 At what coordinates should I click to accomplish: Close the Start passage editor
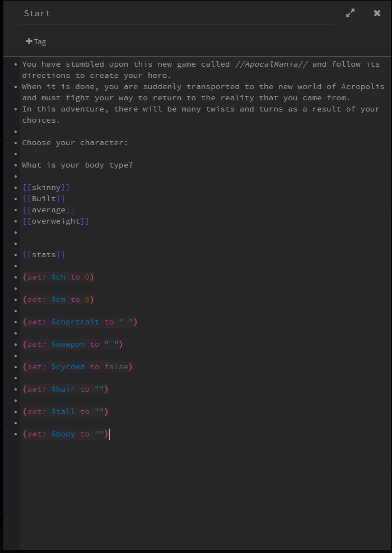click(377, 13)
